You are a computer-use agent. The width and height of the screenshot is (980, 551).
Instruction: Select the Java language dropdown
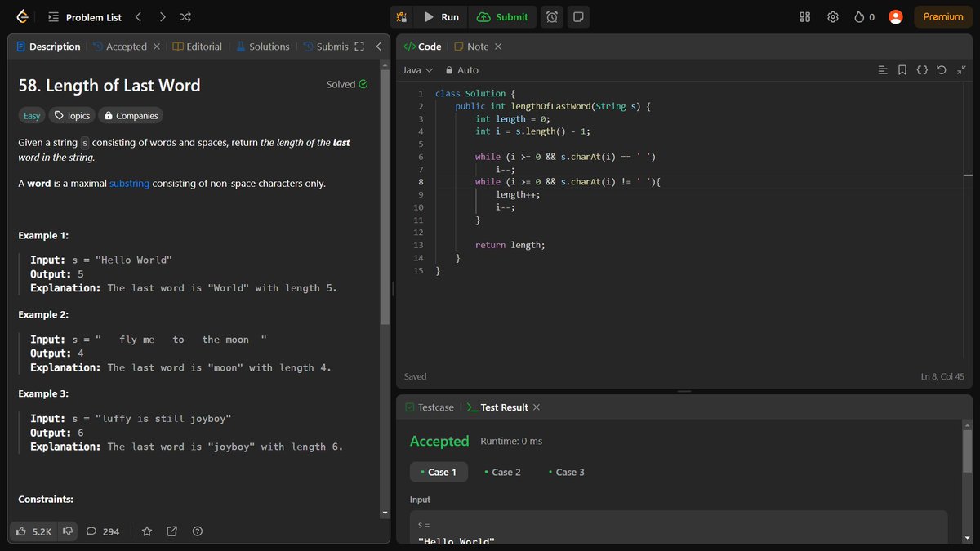[417, 70]
